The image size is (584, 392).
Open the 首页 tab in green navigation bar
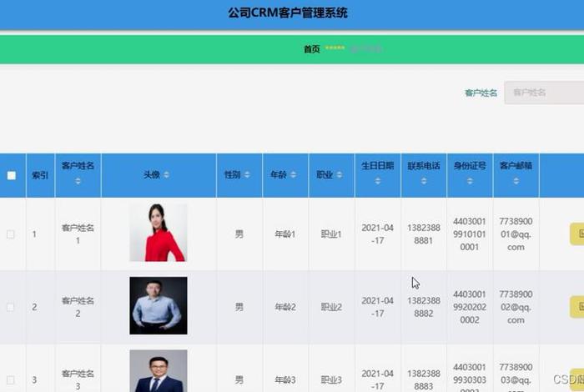pyautogui.click(x=311, y=49)
